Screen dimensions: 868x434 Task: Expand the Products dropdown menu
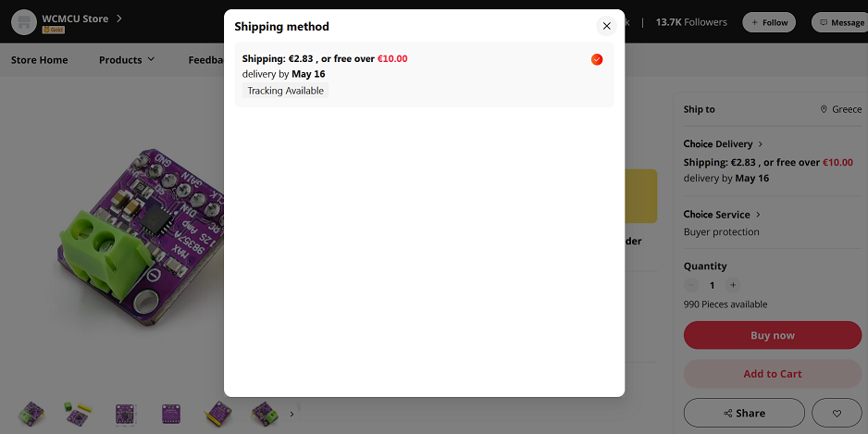(x=127, y=60)
